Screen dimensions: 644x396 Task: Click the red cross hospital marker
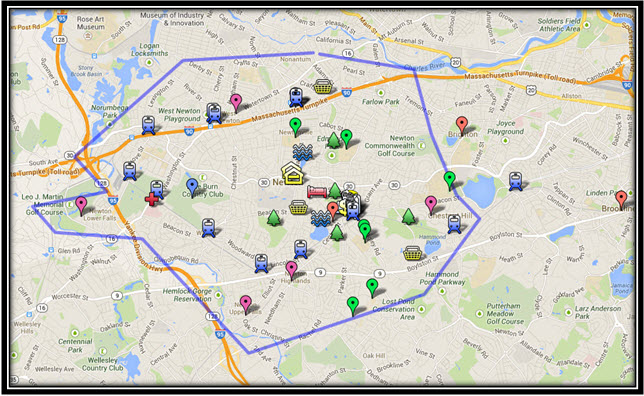(x=152, y=199)
